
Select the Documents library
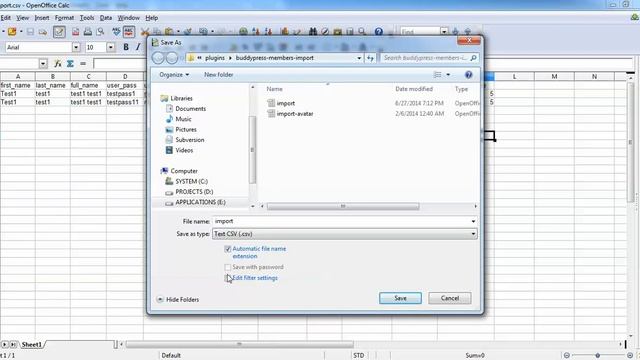(186, 109)
